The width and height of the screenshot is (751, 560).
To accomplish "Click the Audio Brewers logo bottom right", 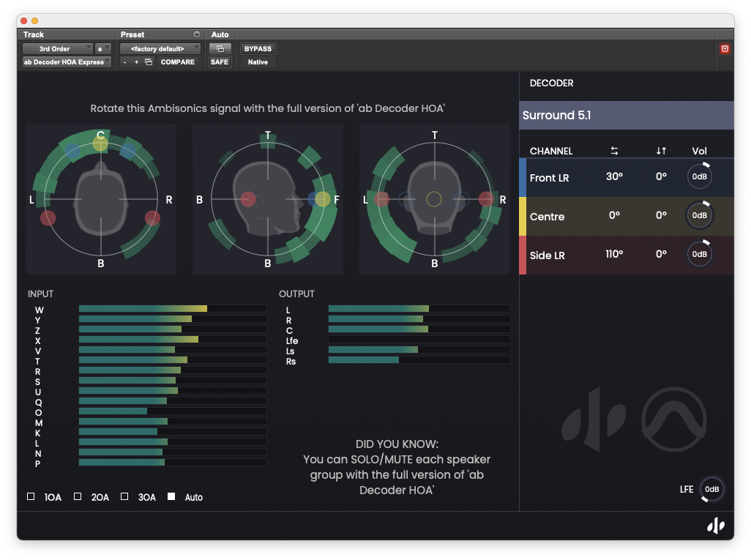I will [716, 526].
